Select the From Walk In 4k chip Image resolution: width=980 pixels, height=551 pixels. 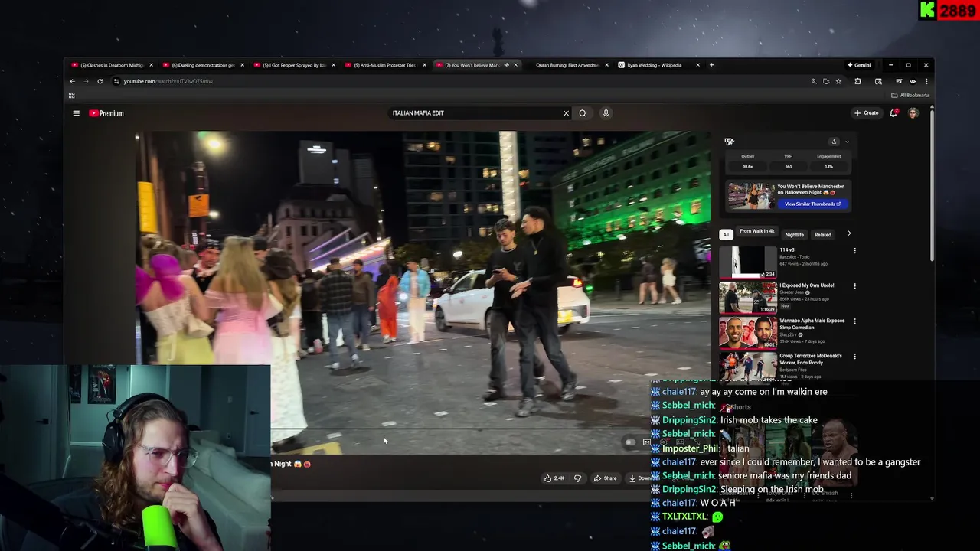tap(756, 231)
